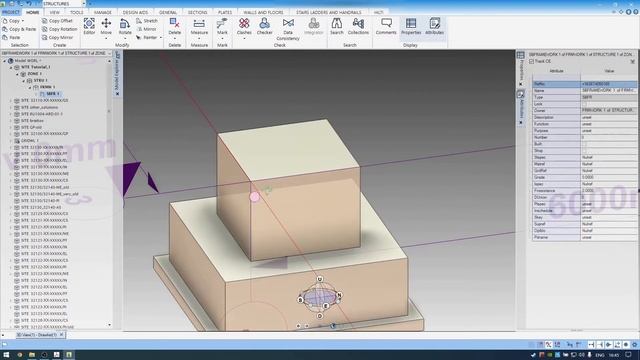Toggle the Lock attribute checkbox
Image resolution: width=640 pixels, height=360 pixels.
click(x=584, y=104)
